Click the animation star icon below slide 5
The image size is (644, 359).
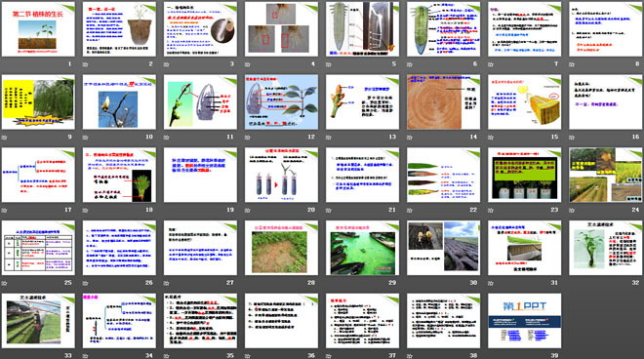[x=329, y=64]
